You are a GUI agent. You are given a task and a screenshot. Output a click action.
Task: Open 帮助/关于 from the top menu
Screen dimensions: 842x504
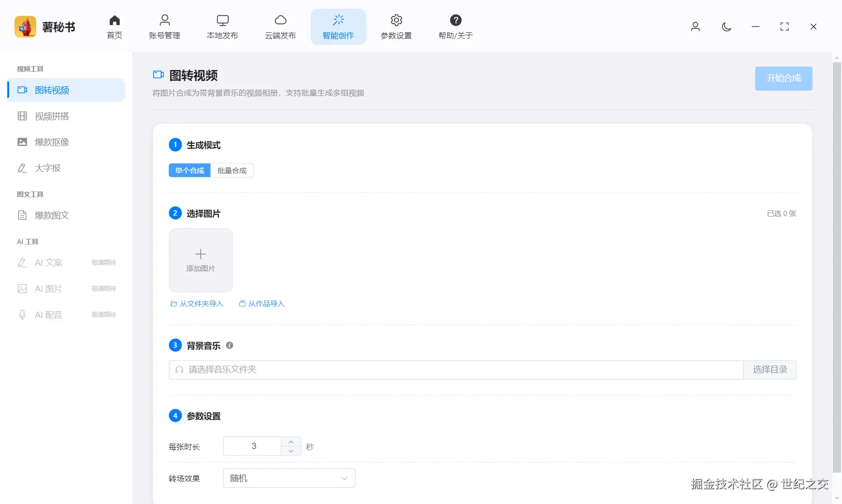pyautogui.click(x=455, y=27)
